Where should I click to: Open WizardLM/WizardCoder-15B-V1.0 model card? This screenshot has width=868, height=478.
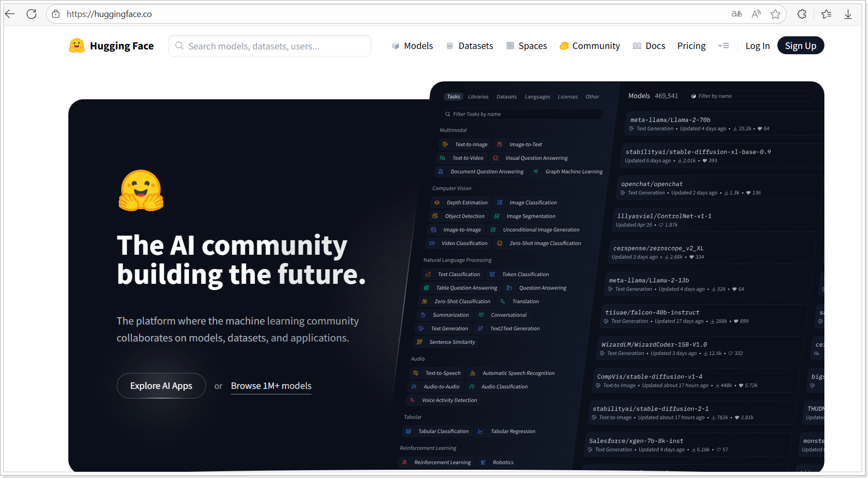point(700,348)
